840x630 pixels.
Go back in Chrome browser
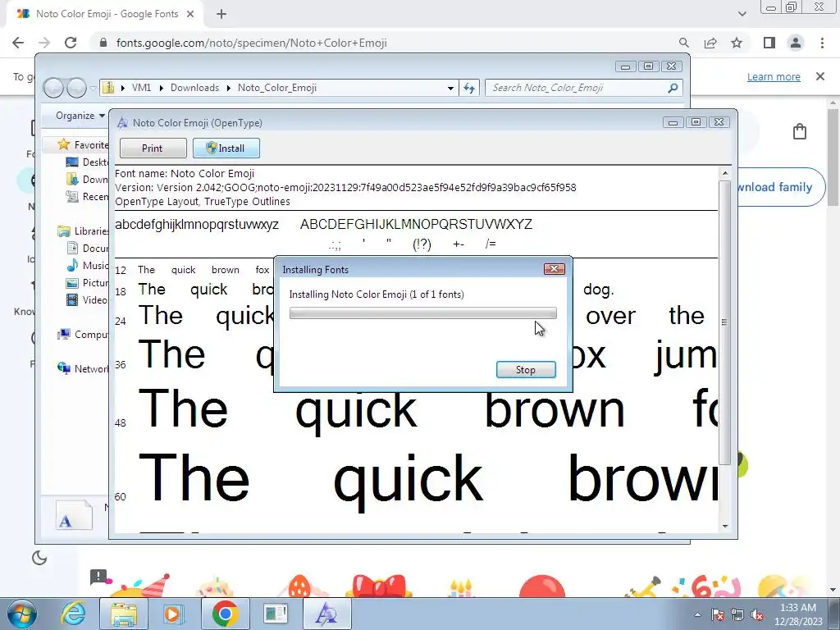(x=18, y=43)
